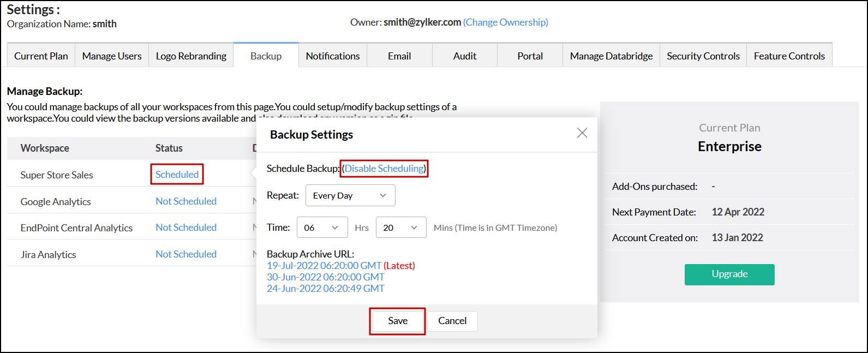
Task: Open the Repeat frequency dropdown
Action: [350, 196]
